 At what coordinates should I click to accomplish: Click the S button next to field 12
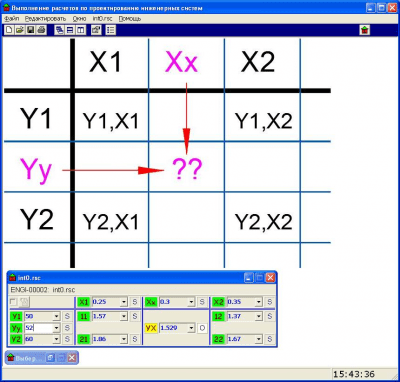pyautogui.click(x=269, y=316)
